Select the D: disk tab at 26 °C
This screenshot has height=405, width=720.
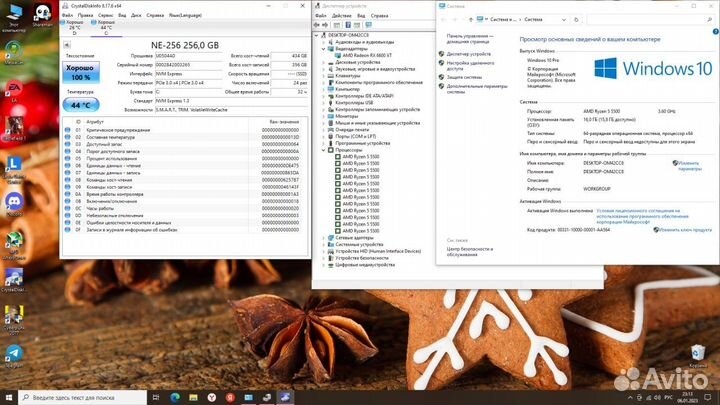tap(74, 28)
